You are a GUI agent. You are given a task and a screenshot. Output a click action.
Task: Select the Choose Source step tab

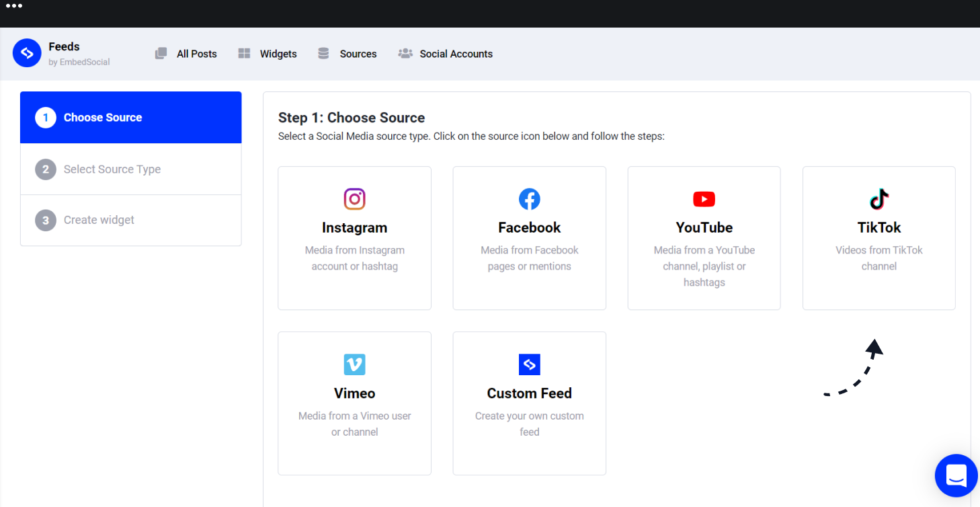(131, 118)
